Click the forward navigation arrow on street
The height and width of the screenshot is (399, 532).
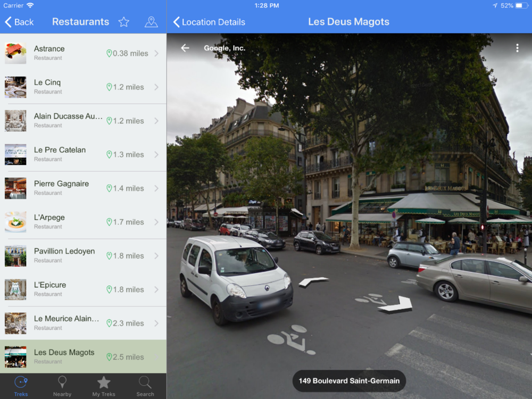[x=313, y=281]
